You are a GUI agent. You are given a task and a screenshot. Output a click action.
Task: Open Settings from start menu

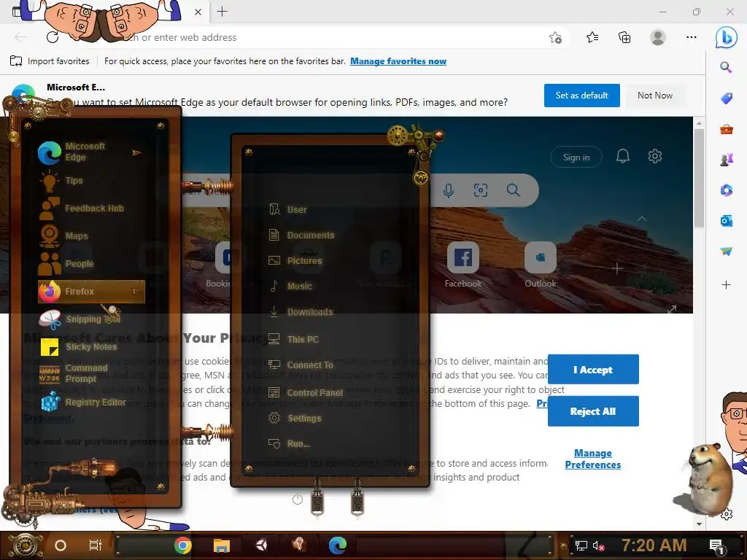tap(295, 419)
